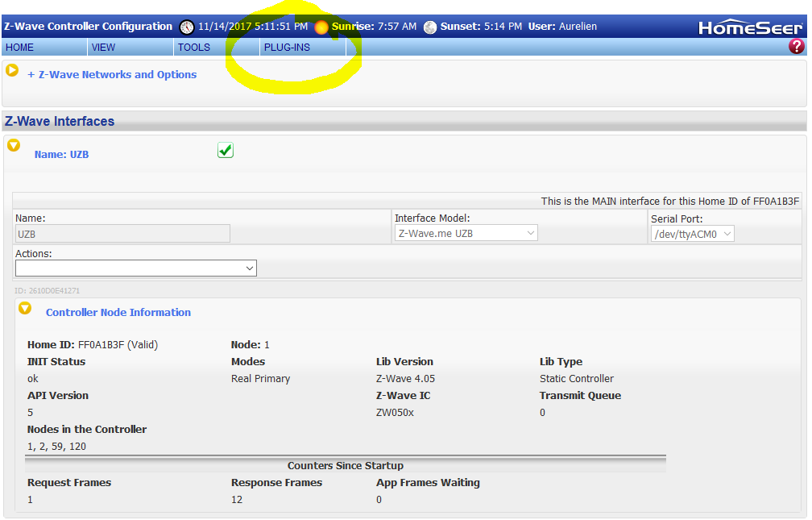Open the Interface Model dropdown
This screenshot has width=812, height=520.
(466, 233)
